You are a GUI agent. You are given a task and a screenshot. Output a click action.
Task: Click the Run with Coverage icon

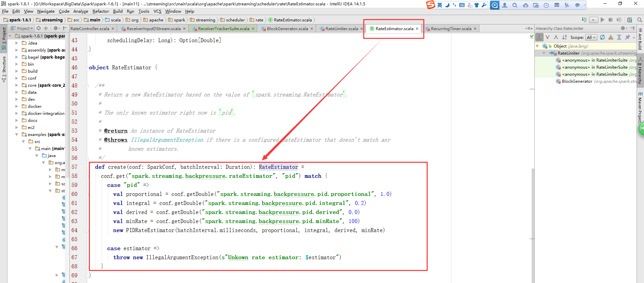click(x=619, y=20)
